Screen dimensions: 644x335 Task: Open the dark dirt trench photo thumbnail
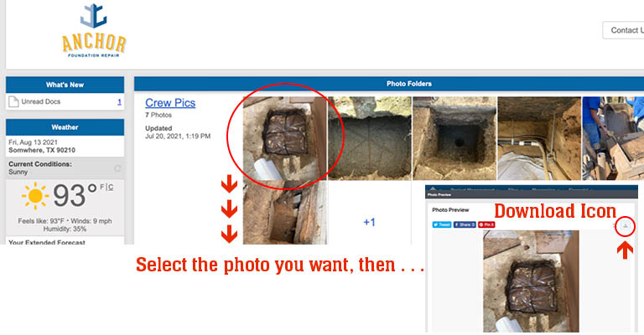click(370, 138)
